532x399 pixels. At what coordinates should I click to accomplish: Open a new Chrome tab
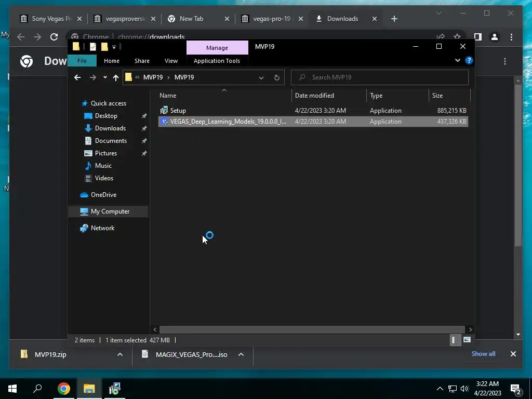[x=394, y=19]
